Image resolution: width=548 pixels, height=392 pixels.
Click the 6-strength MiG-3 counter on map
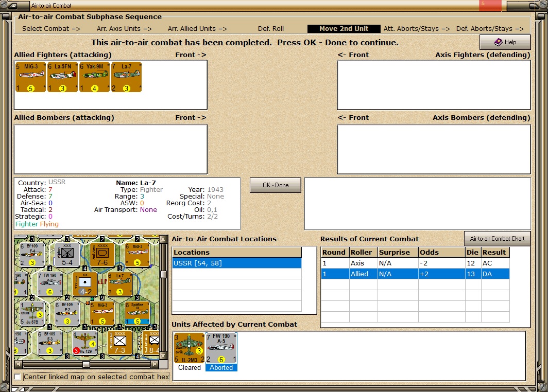pyautogui.click(x=137, y=255)
